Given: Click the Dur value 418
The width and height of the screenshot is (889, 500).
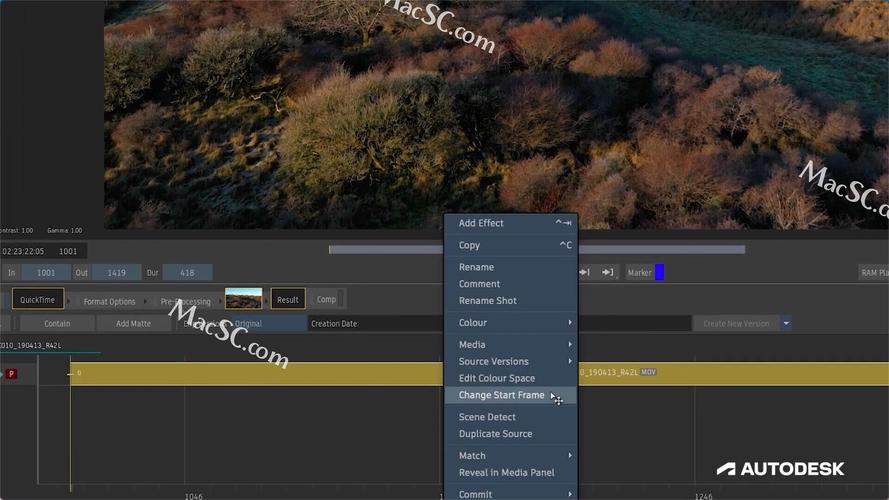Looking at the screenshot, I should pyautogui.click(x=187, y=273).
